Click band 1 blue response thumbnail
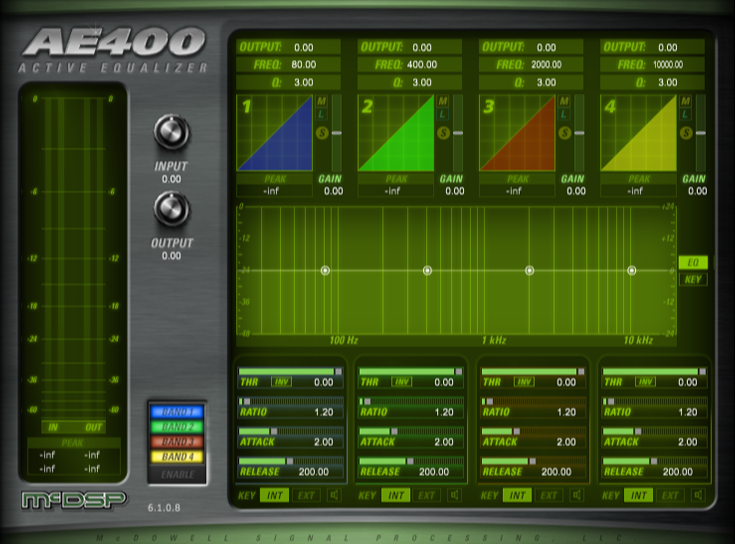The height and width of the screenshot is (544, 735). (275, 133)
